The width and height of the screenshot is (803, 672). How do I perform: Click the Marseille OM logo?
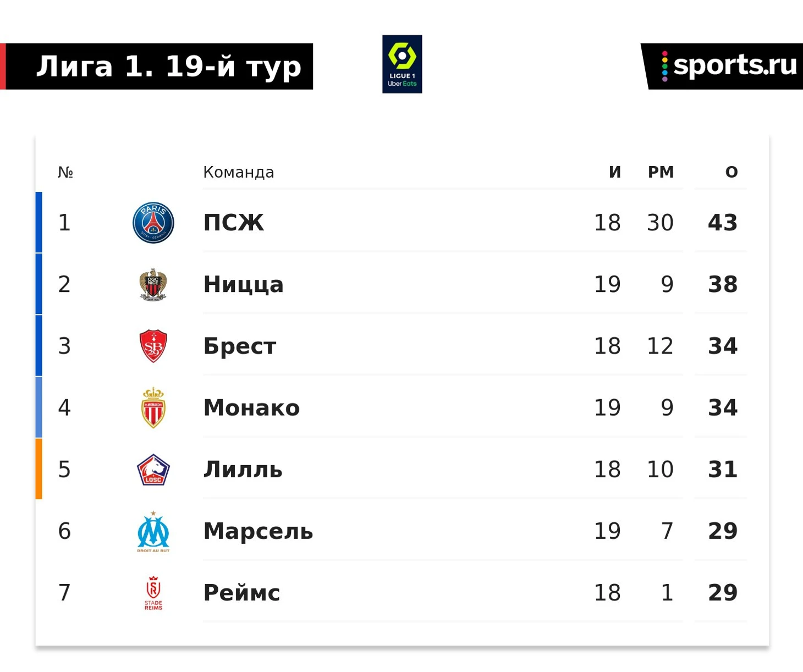tap(153, 531)
